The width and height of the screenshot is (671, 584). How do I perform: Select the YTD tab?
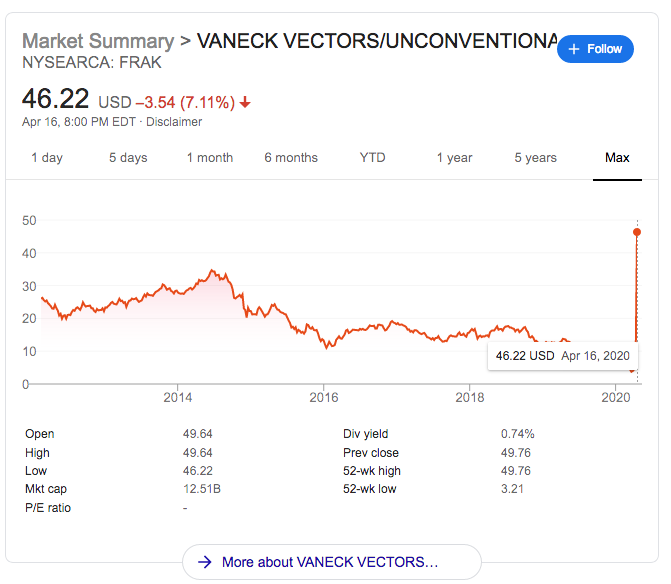click(x=372, y=157)
